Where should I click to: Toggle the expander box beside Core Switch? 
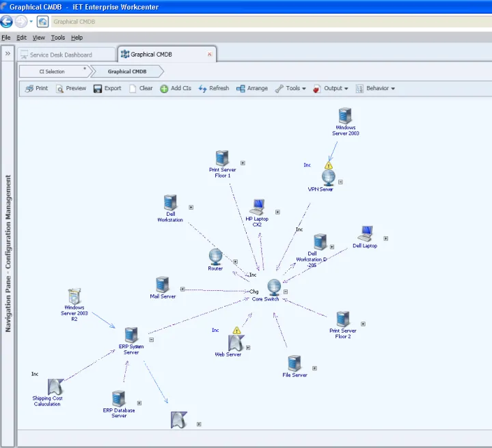coord(286,292)
